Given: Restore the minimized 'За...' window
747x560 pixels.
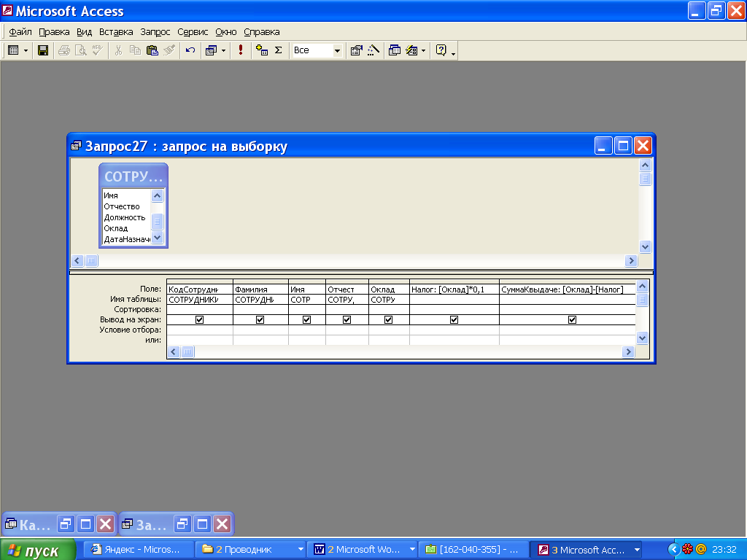Looking at the screenshot, I should 182,524.
